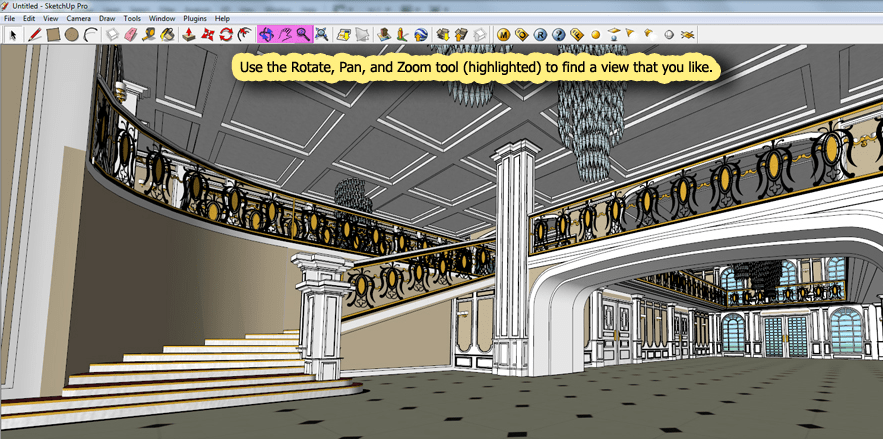883x439 pixels.
Task: Pick the Line pencil tool
Action: pyautogui.click(x=35, y=35)
